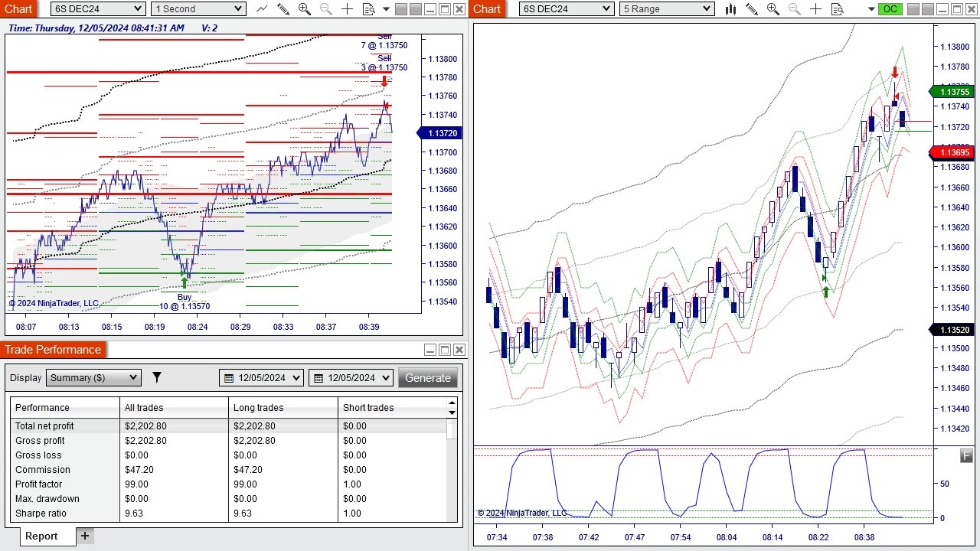Toggle the green OC button on right chart
980x551 pixels.
(890, 9)
